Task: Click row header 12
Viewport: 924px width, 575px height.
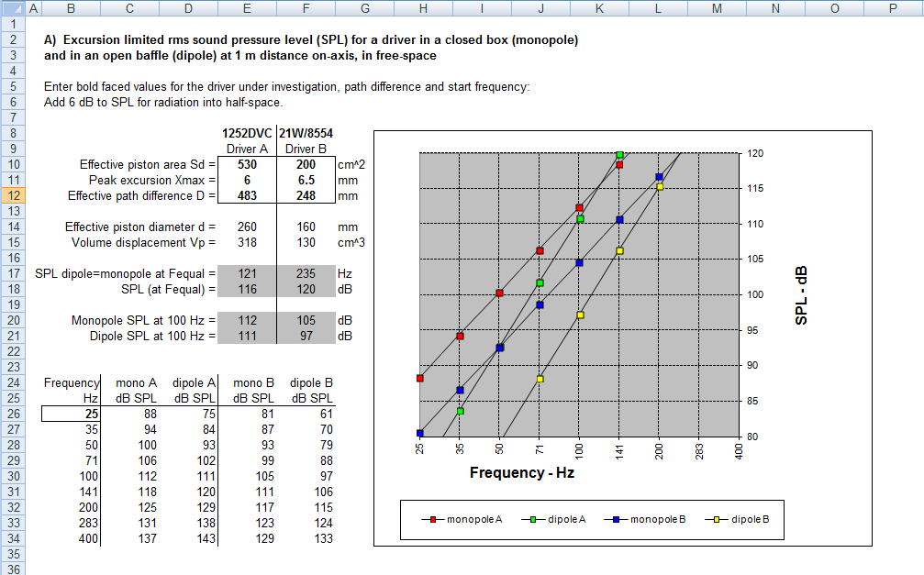Action: (13, 195)
